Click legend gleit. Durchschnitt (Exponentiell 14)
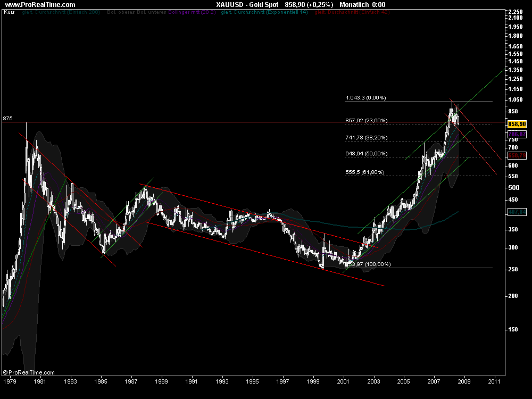 point(264,12)
